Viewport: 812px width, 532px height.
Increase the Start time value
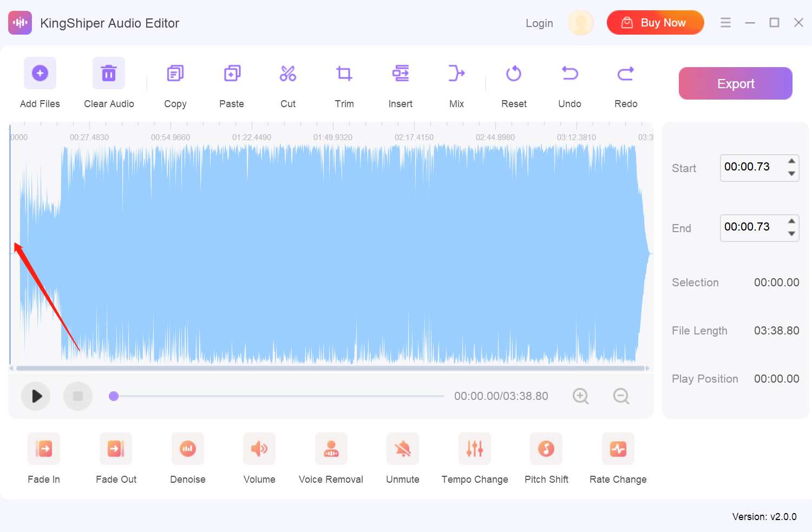click(792, 161)
